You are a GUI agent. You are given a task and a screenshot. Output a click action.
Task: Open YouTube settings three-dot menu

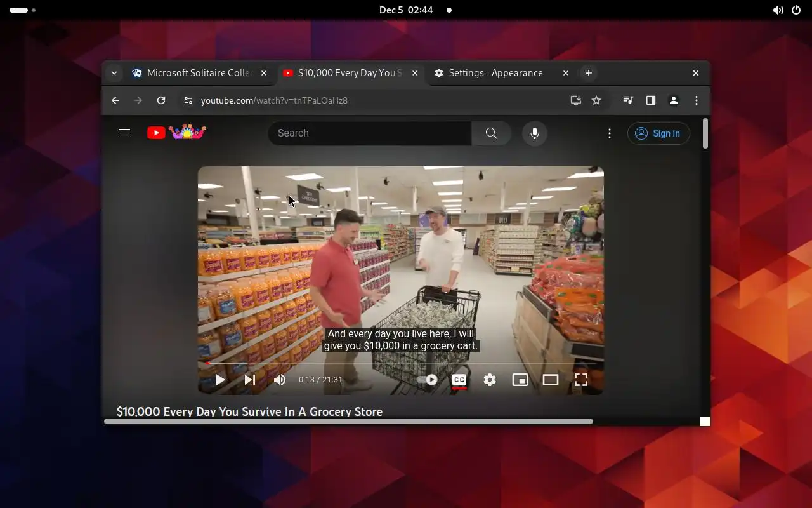click(610, 133)
